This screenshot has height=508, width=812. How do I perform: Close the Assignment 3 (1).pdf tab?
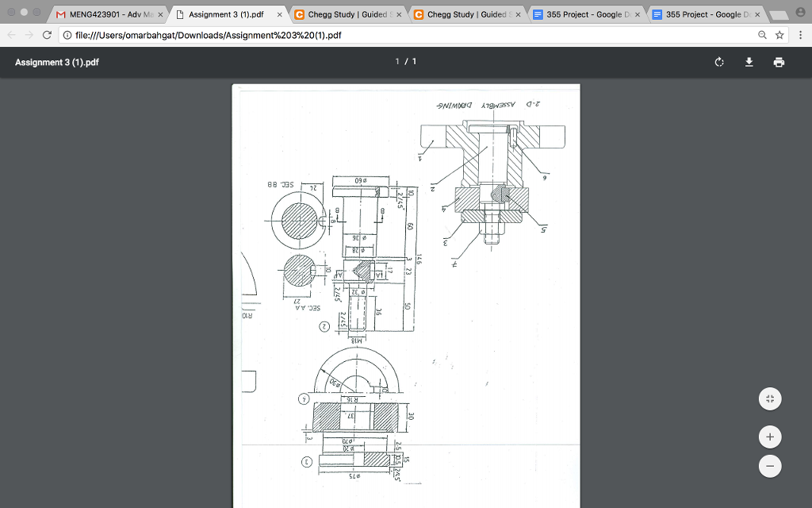click(280, 14)
